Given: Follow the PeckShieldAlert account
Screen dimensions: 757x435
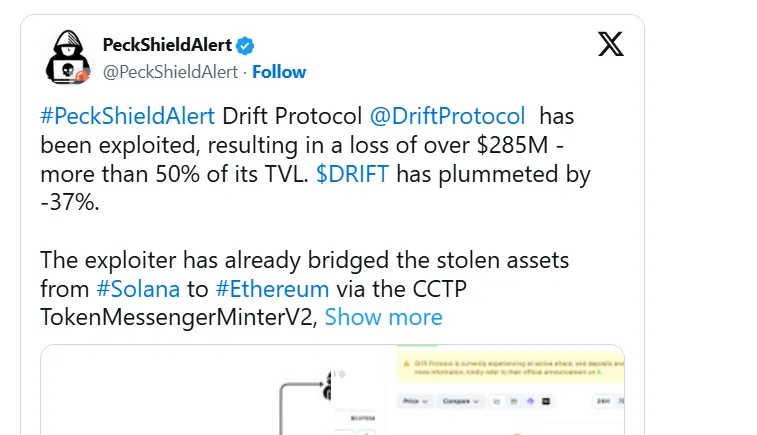Looking at the screenshot, I should tap(279, 72).
